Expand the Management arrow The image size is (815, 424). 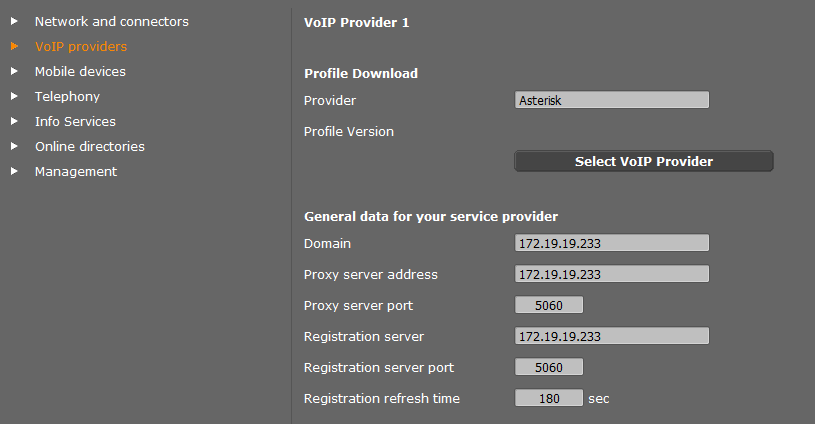click(x=14, y=171)
